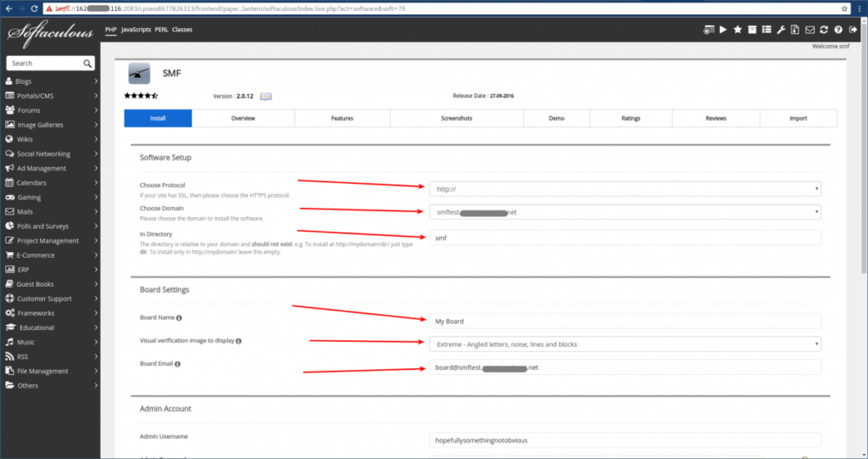Click the info icon next to Board Email

click(178, 364)
